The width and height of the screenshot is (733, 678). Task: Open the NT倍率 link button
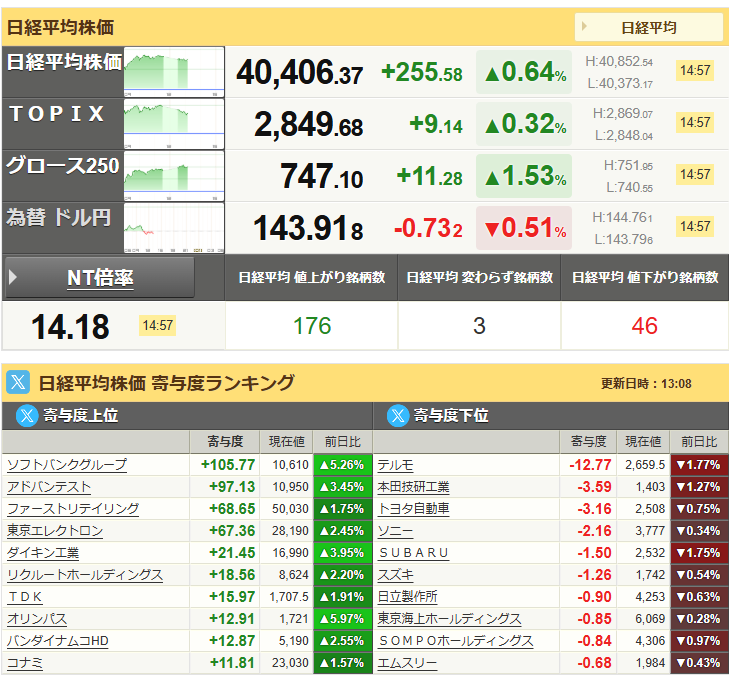tap(100, 278)
